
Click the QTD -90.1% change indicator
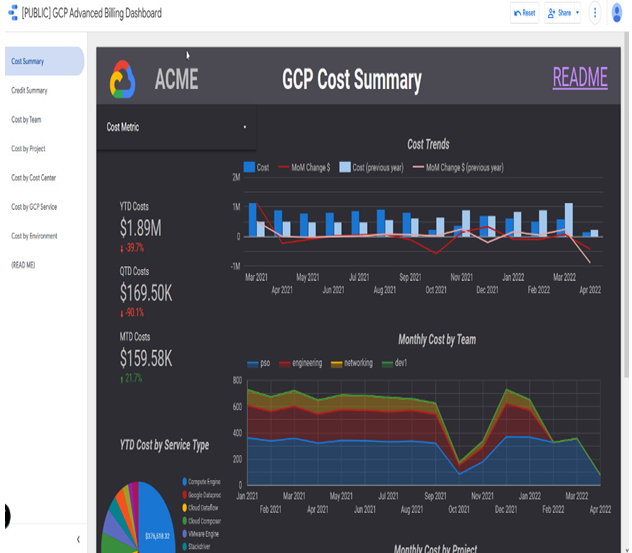point(132,312)
